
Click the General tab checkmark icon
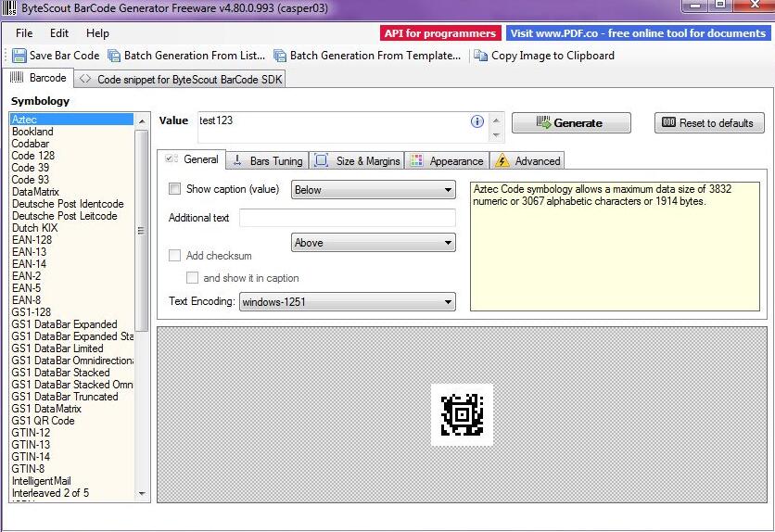click(172, 158)
